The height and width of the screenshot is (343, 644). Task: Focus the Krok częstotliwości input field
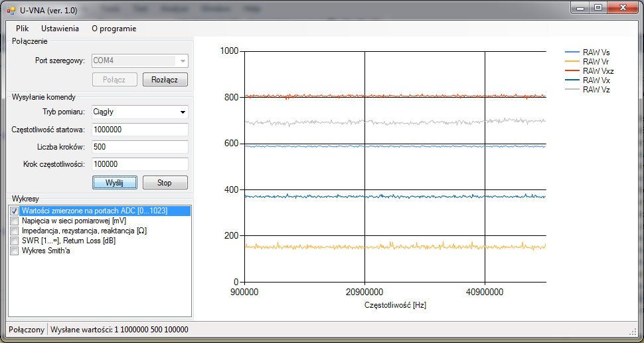point(139,164)
